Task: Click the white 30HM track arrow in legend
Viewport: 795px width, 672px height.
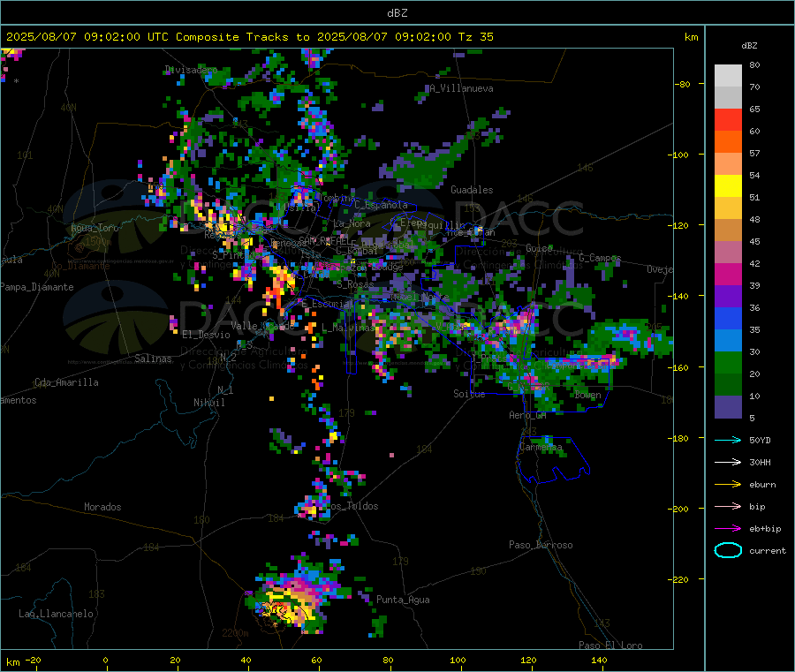Action: tap(728, 462)
